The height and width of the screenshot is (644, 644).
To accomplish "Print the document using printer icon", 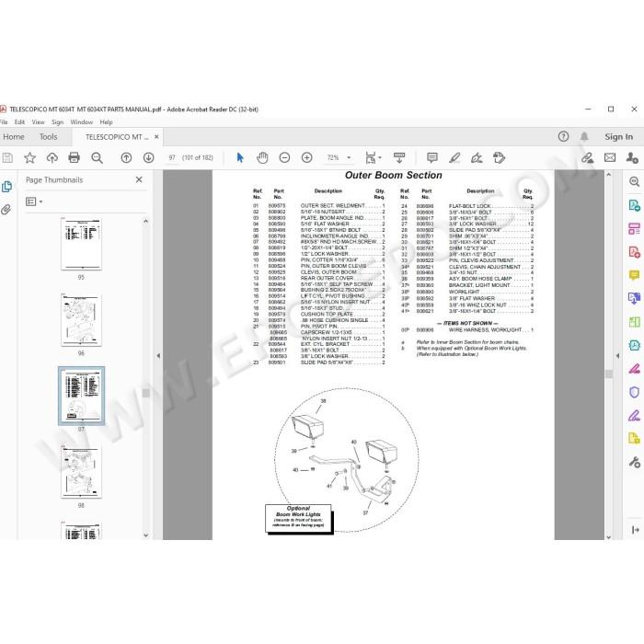I will 74,157.
